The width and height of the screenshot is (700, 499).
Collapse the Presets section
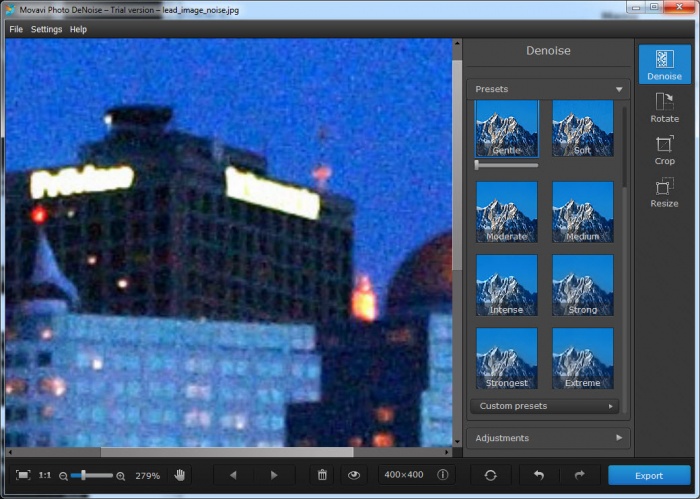pyautogui.click(x=619, y=89)
